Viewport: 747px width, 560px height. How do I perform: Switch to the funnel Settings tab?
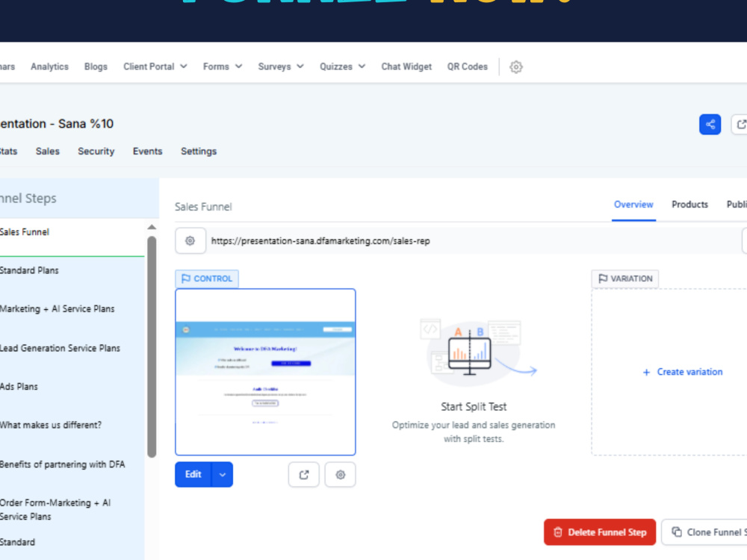[x=199, y=152]
